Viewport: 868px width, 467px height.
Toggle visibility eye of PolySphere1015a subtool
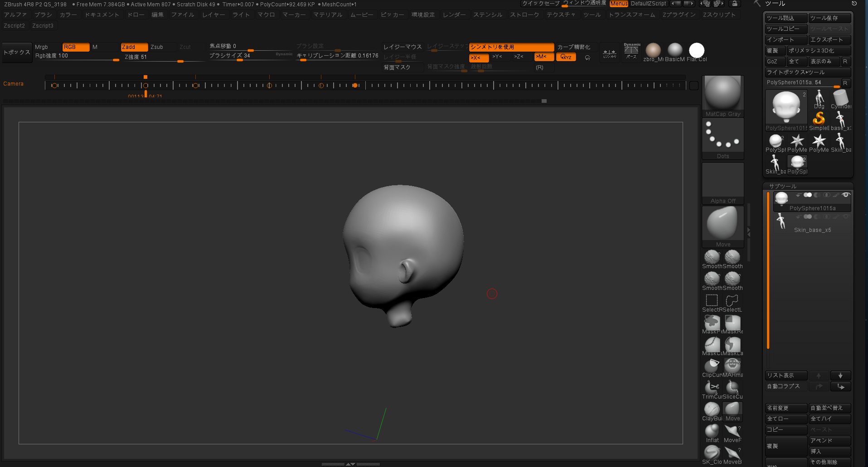click(x=845, y=195)
